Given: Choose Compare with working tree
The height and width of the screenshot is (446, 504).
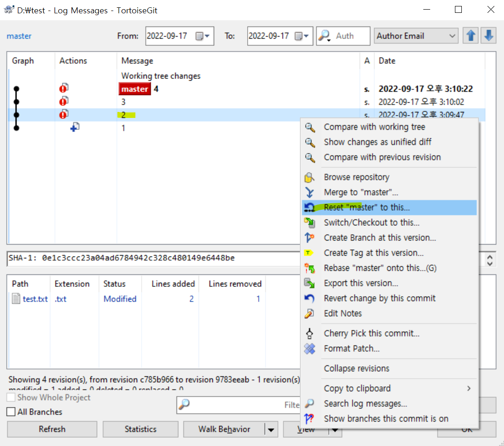Looking at the screenshot, I should click(x=389, y=127).
